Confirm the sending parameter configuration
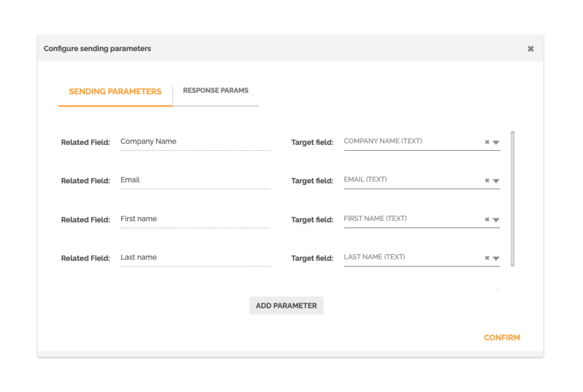The height and width of the screenshot is (392, 583). (x=502, y=337)
